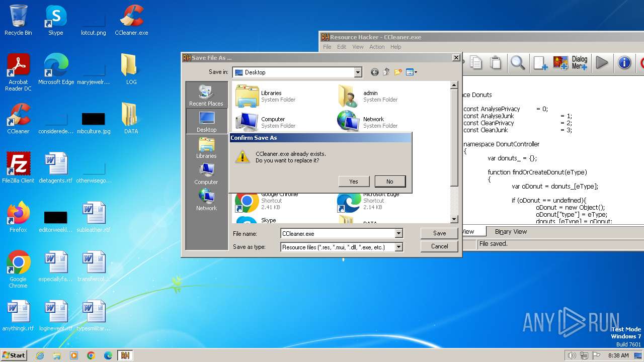This screenshot has width=644, height=362.
Task: Open View menu in Resource Hacker
Action: [358, 47]
